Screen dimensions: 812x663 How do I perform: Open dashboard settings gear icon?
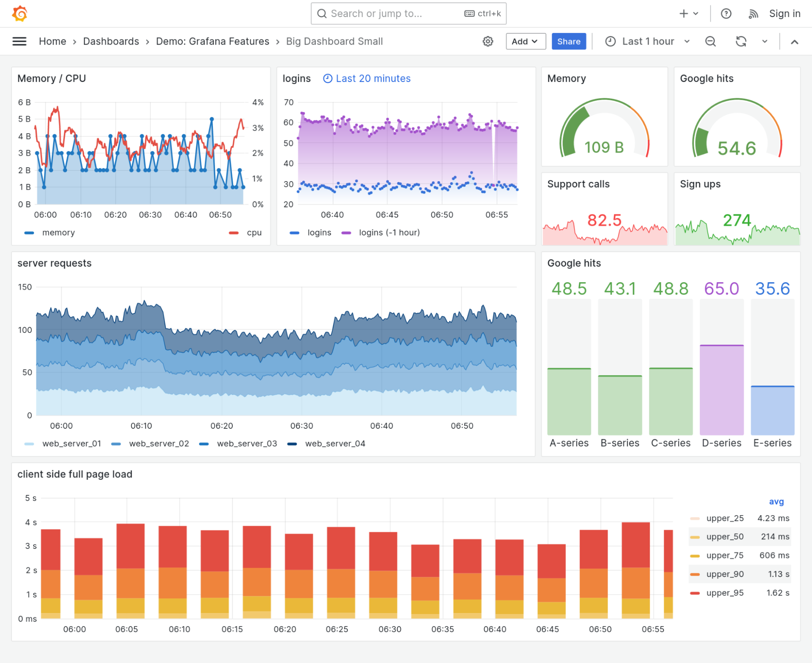(x=488, y=41)
